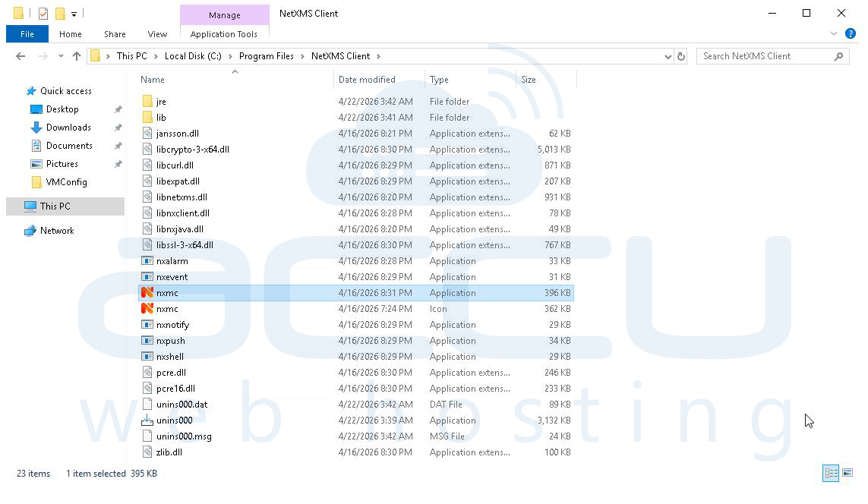This screenshot has width=868, height=504.
Task: Open Pictures in navigation pane
Action: pyautogui.click(x=62, y=164)
